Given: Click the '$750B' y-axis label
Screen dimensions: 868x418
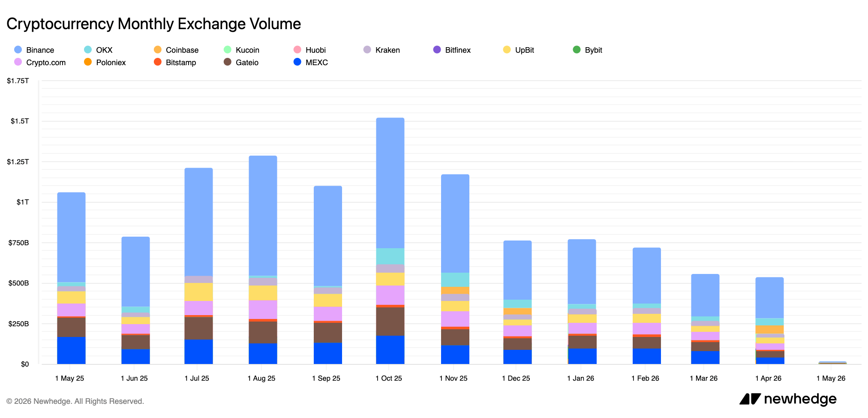Looking at the screenshot, I should pyautogui.click(x=19, y=243).
